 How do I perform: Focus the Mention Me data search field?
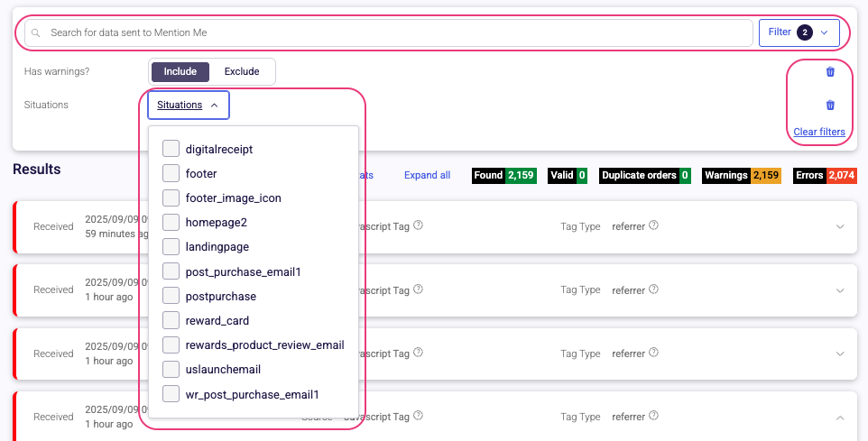click(397, 32)
